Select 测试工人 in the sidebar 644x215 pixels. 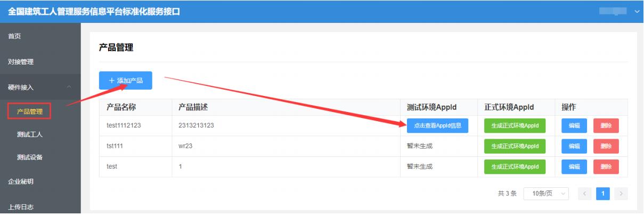pos(30,134)
